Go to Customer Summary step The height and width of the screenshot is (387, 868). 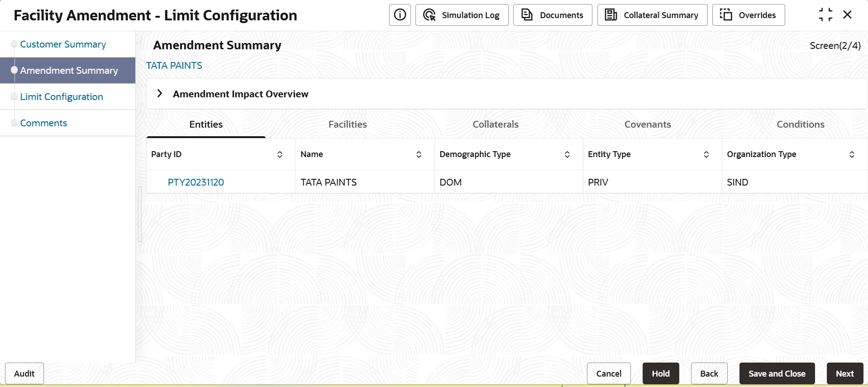pyautogui.click(x=63, y=44)
